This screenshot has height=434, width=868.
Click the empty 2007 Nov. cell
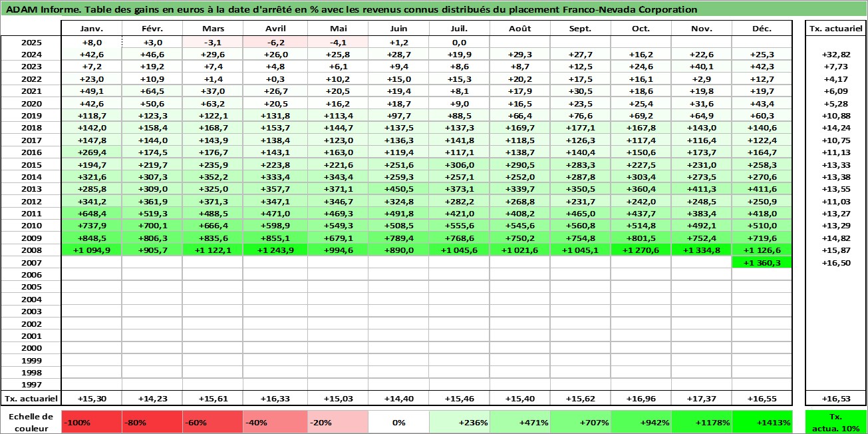click(702, 262)
